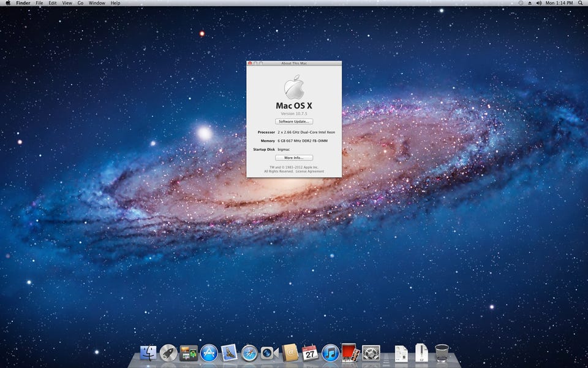Open Finder from the Dock

pos(148,353)
